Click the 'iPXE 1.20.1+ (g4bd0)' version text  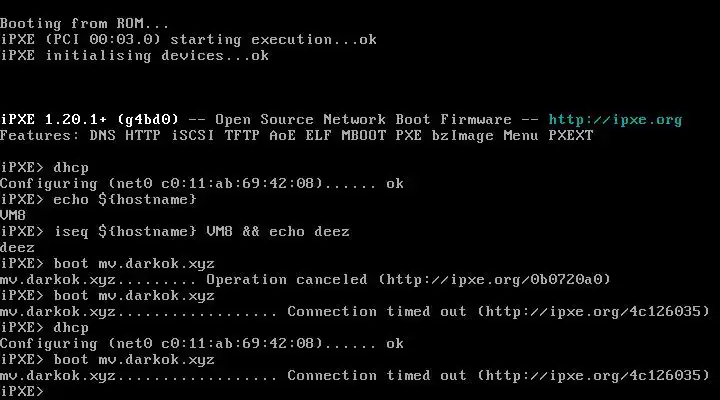(x=89, y=120)
